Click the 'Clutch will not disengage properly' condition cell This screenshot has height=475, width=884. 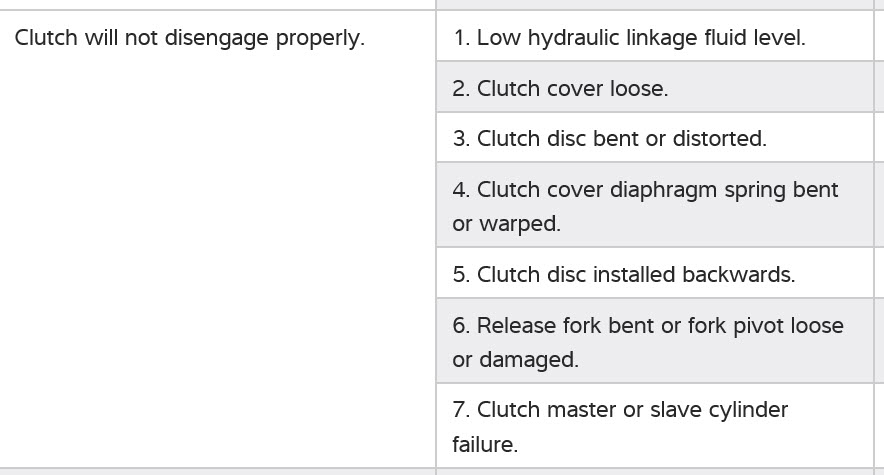190,39
